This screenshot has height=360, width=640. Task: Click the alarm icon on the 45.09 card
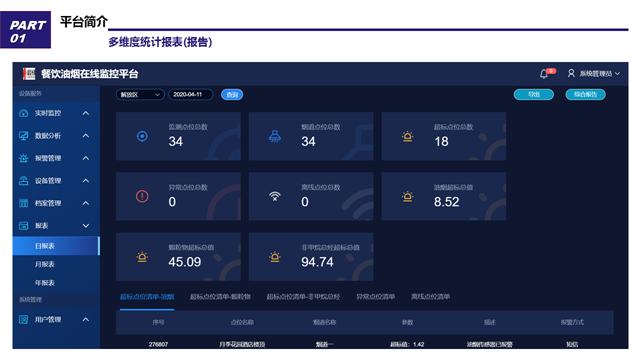[142, 257]
